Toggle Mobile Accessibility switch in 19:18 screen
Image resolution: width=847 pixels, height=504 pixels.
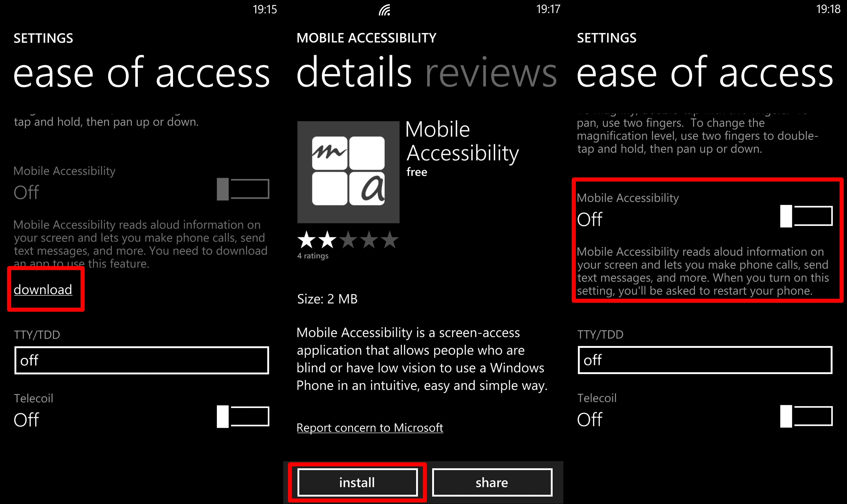pos(806,216)
